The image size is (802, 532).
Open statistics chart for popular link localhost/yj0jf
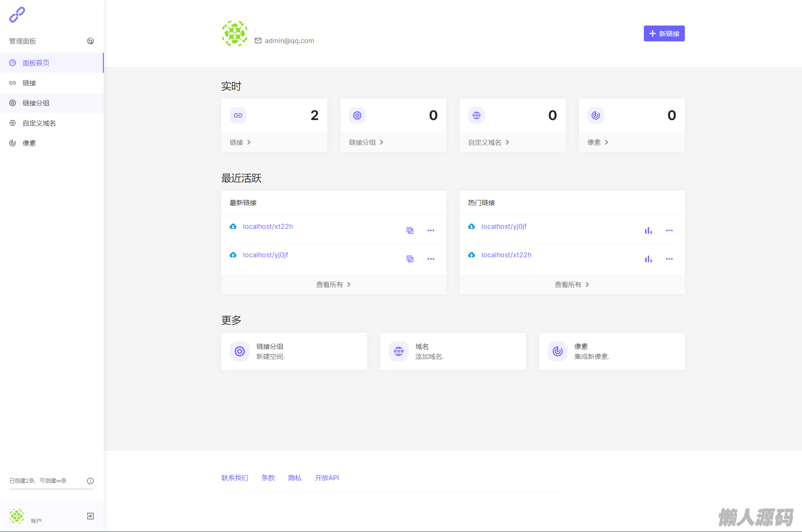click(648, 230)
